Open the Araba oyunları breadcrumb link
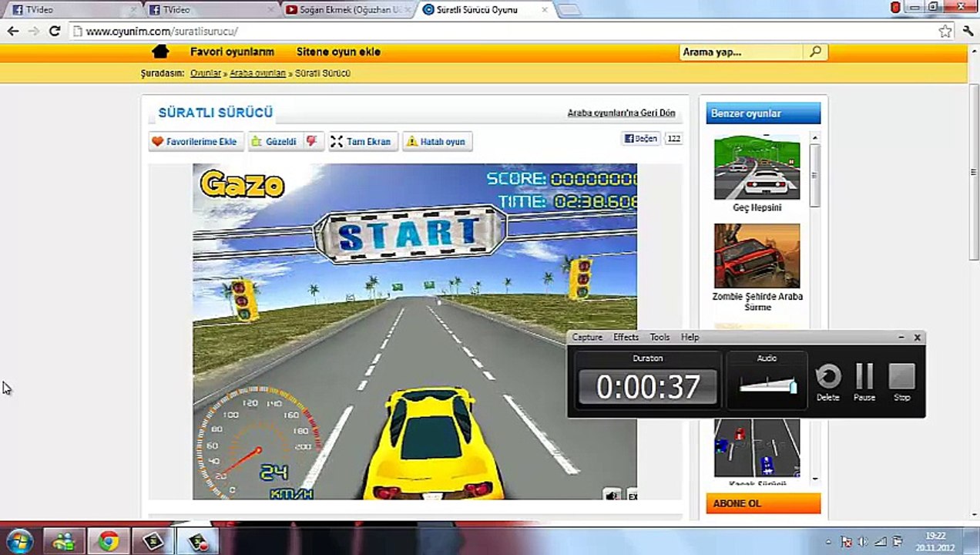This screenshot has height=555, width=980. [x=257, y=73]
